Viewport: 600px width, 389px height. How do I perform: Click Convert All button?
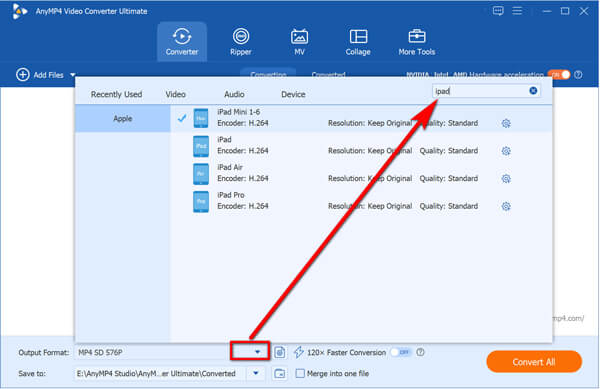click(x=534, y=362)
